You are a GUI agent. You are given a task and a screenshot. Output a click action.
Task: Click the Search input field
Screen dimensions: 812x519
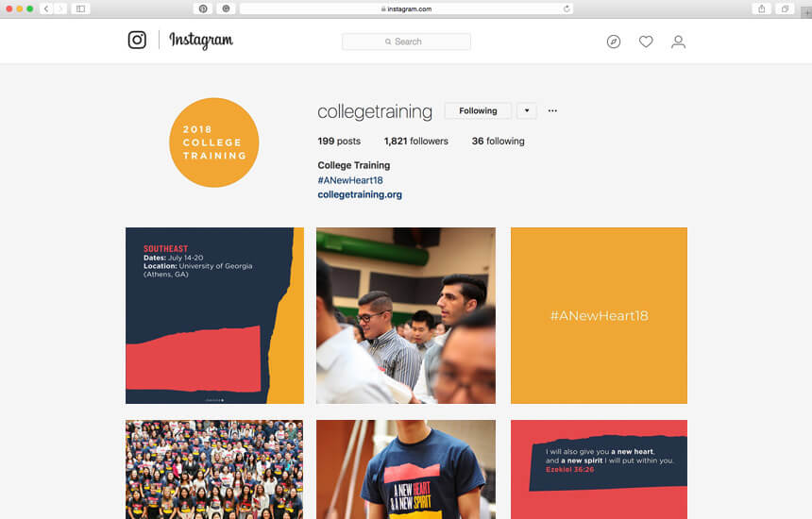(x=407, y=42)
